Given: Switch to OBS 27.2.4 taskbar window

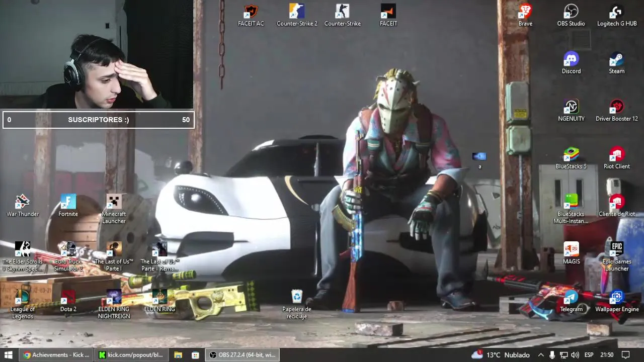Looking at the screenshot, I should (x=243, y=355).
